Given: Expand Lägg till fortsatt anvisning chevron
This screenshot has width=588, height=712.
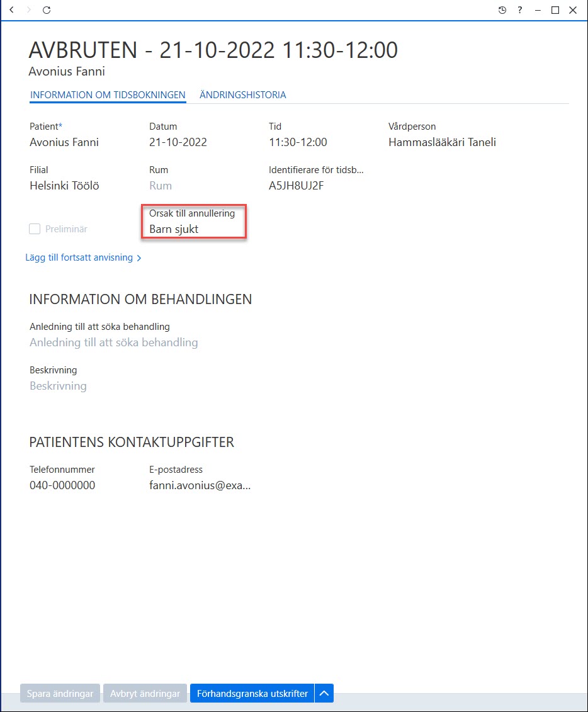Looking at the screenshot, I should point(139,258).
